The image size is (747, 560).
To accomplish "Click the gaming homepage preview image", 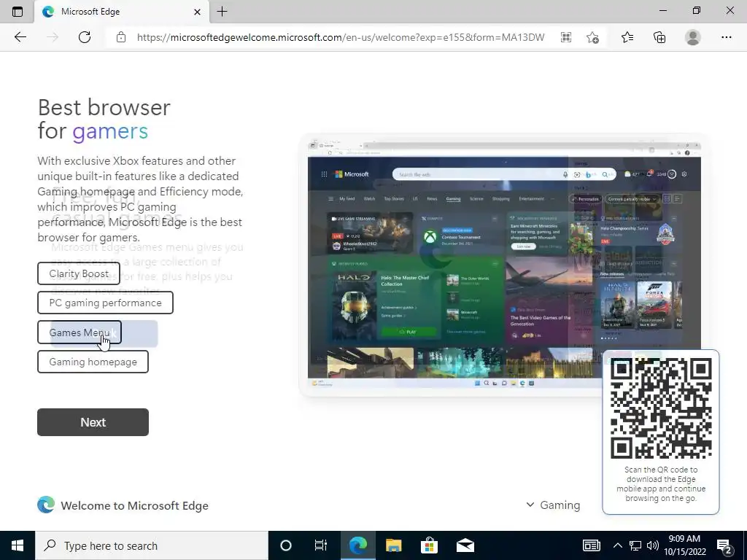I will (x=504, y=264).
